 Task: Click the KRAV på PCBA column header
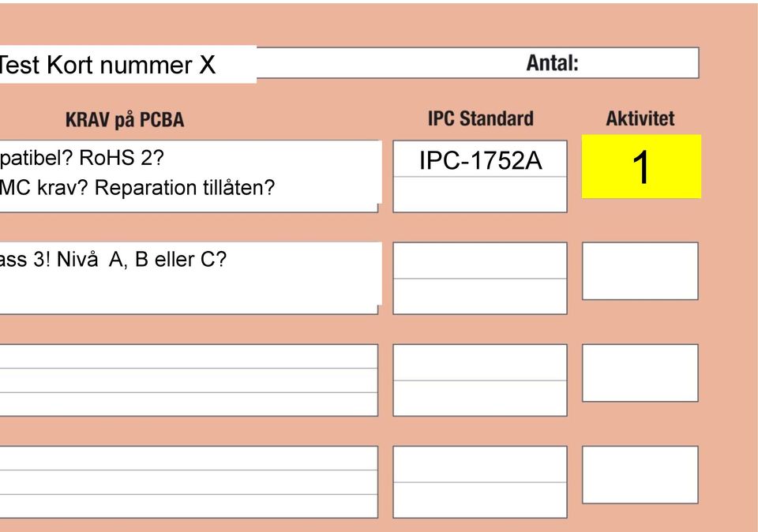click(x=125, y=120)
